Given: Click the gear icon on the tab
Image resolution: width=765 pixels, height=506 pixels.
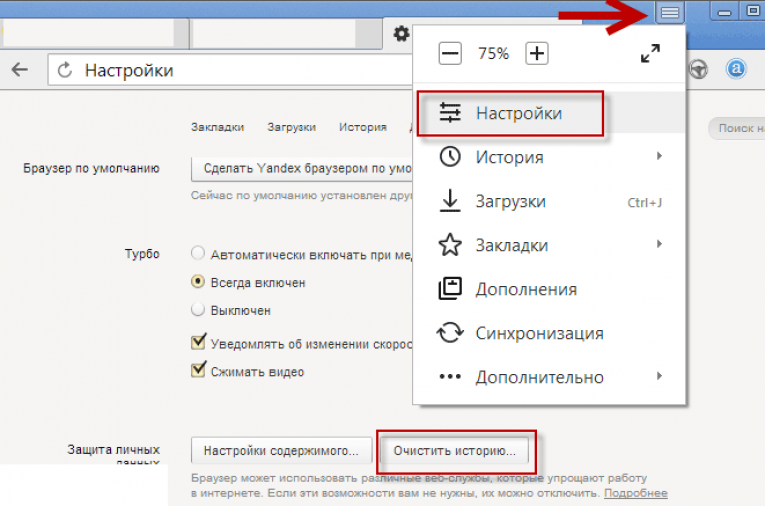Looking at the screenshot, I should pyautogui.click(x=401, y=34).
